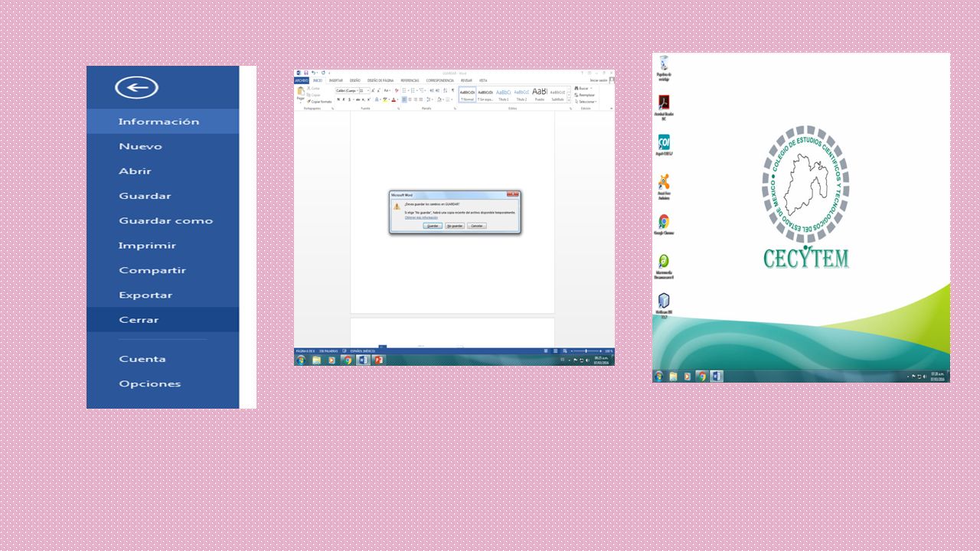Open Opciones in the File menu
Screen dimensions: 980x551
(x=162, y=383)
